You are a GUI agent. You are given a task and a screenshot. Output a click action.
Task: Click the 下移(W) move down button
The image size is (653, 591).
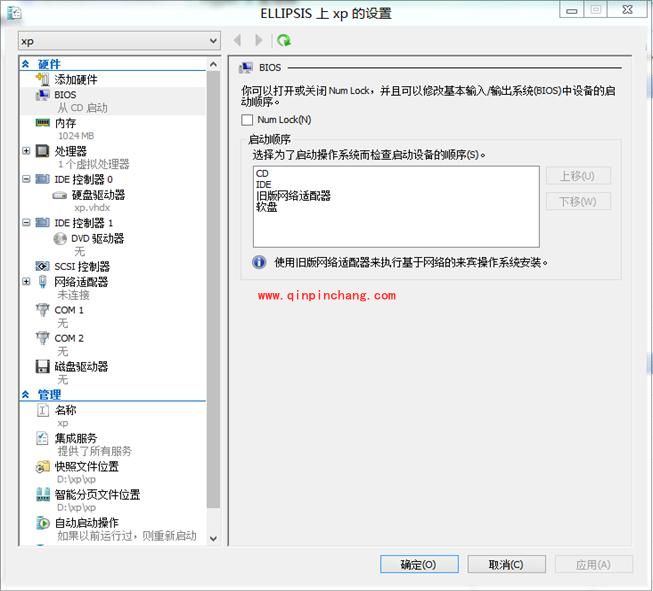click(x=578, y=202)
